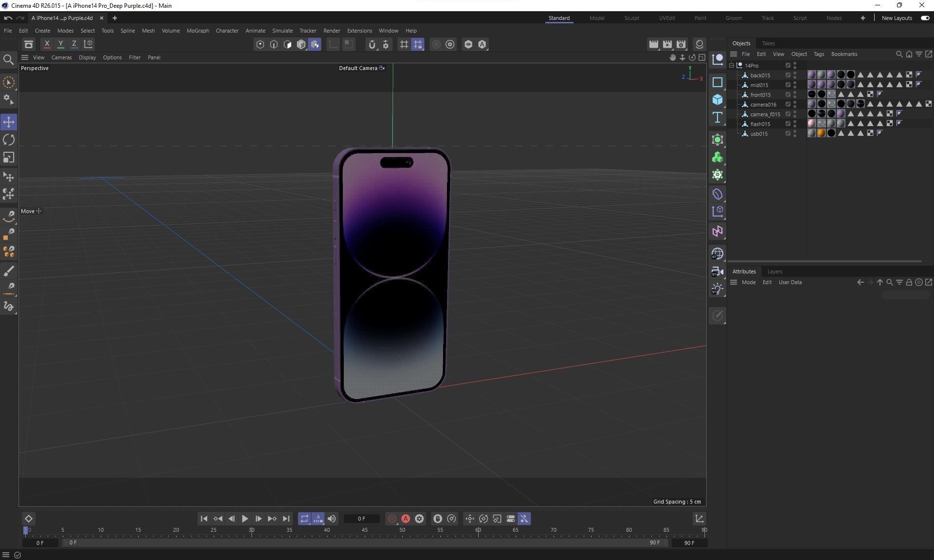Click orange material tag on usb015
The image size is (934, 560).
(x=821, y=133)
